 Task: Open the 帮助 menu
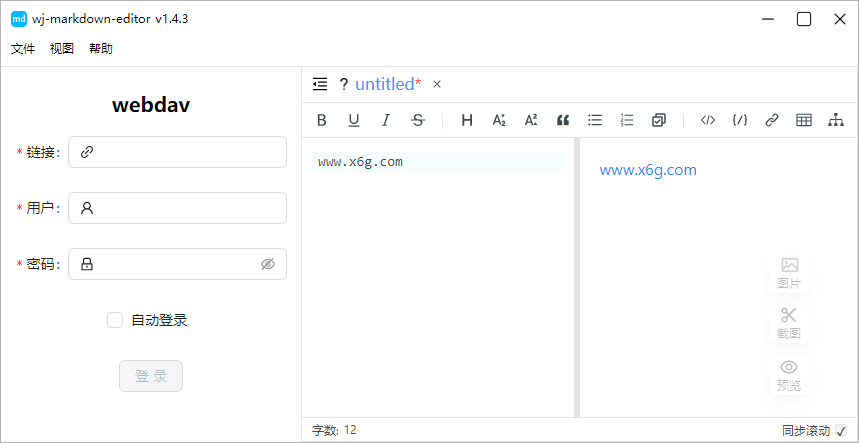101,48
